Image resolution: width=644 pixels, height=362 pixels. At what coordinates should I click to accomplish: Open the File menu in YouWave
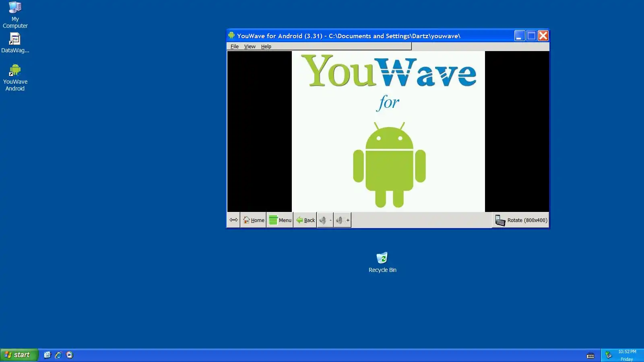234,47
